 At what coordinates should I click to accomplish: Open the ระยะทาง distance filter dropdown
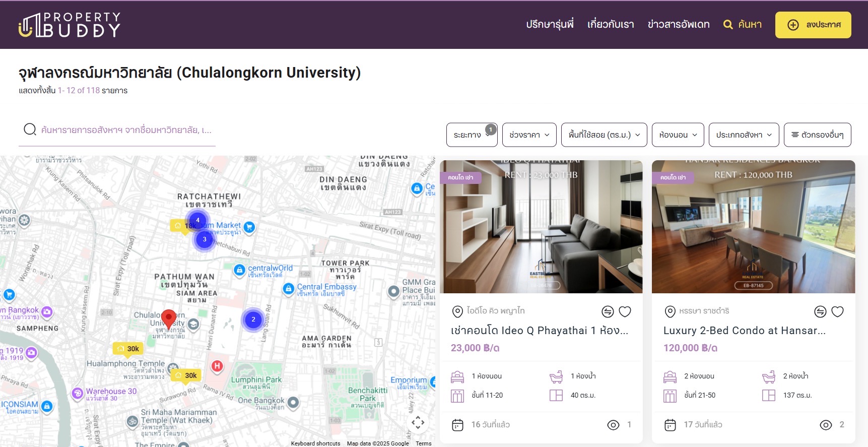pyautogui.click(x=472, y=135)
